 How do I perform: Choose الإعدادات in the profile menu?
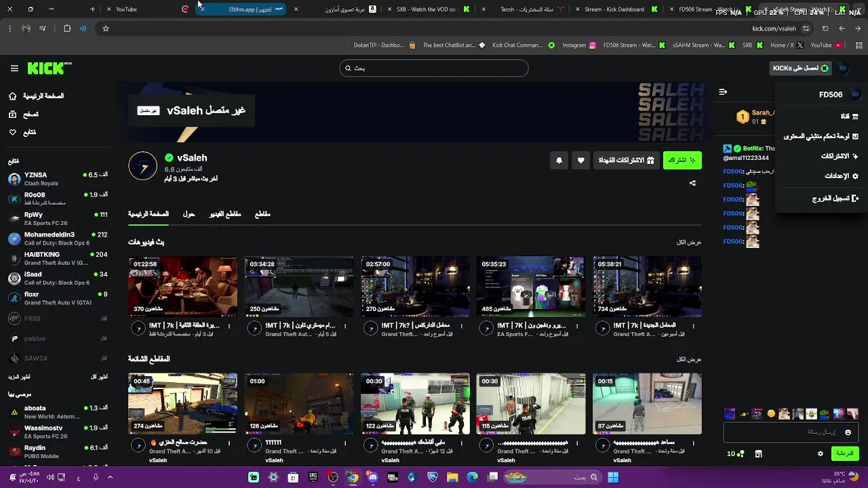coord(841,176)
